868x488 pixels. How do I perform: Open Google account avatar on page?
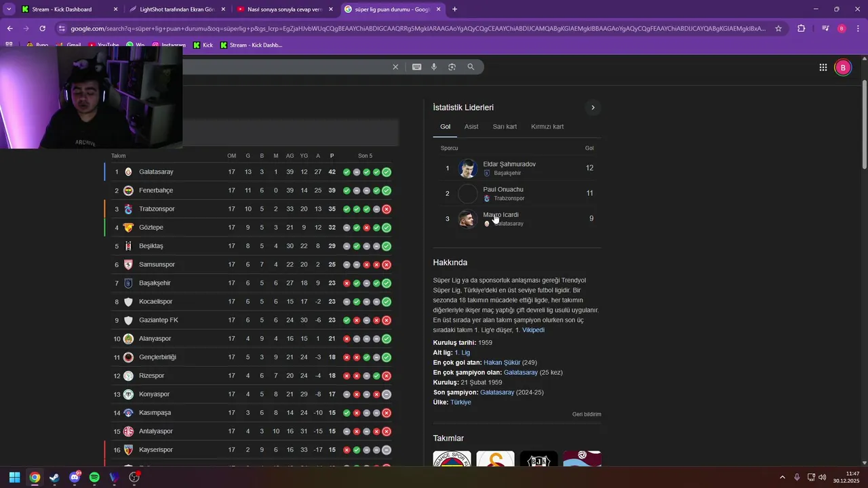coord(843,67)
